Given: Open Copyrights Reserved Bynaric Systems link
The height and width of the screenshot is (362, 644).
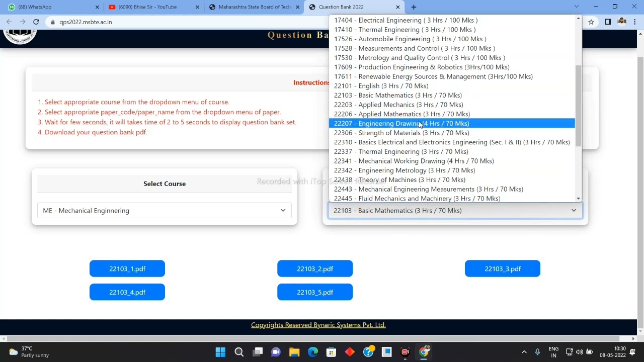Looking at the screenshot, I should [318, 325].
